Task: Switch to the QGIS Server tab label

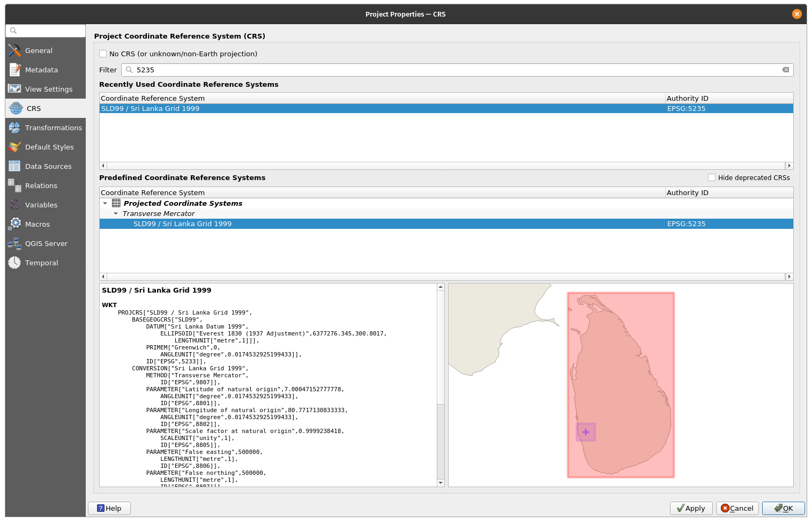Action: (x=46, y=243)
